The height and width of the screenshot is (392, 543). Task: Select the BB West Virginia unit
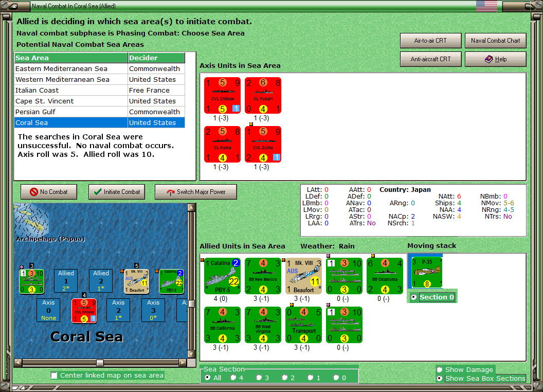pos(263,325)
